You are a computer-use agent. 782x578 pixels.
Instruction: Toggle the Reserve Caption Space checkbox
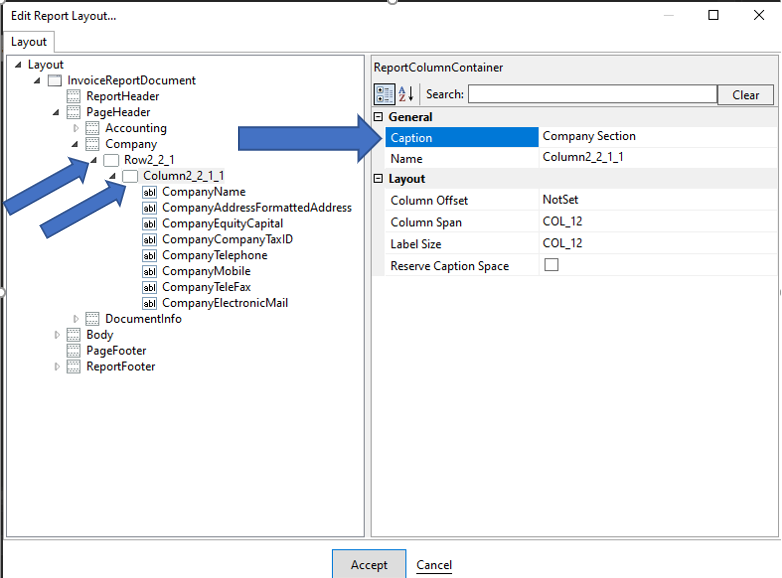tap(551, 264)
